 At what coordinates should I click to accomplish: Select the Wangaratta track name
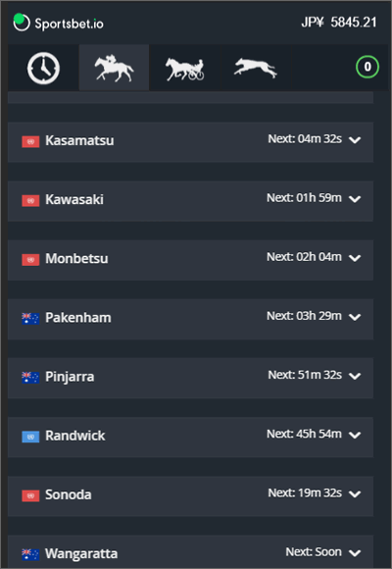coord(81,553)
